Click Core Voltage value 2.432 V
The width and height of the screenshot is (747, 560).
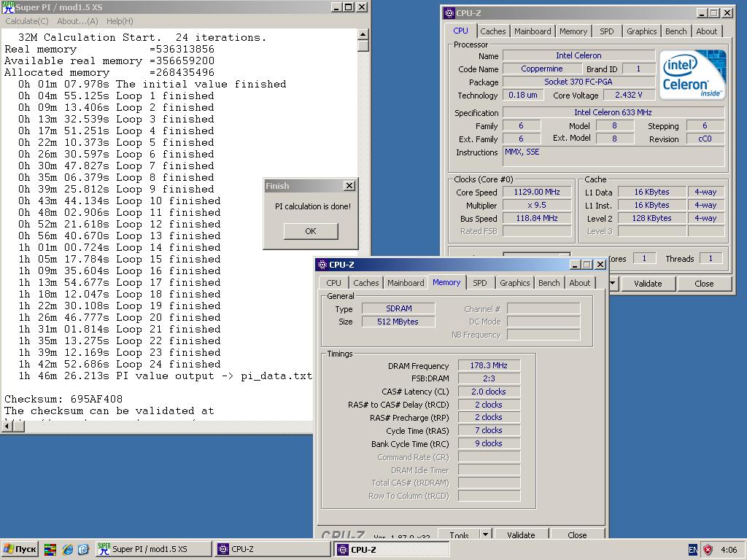tap(628, 95)
